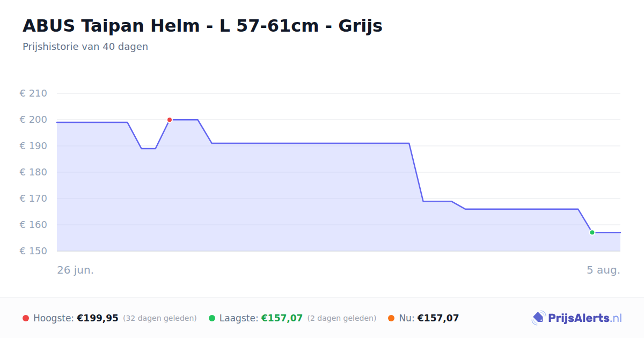Click the 2 dagen geleden note
This screenshot has width=644, height=338.
pyautogui.click(x=342, y=318)
